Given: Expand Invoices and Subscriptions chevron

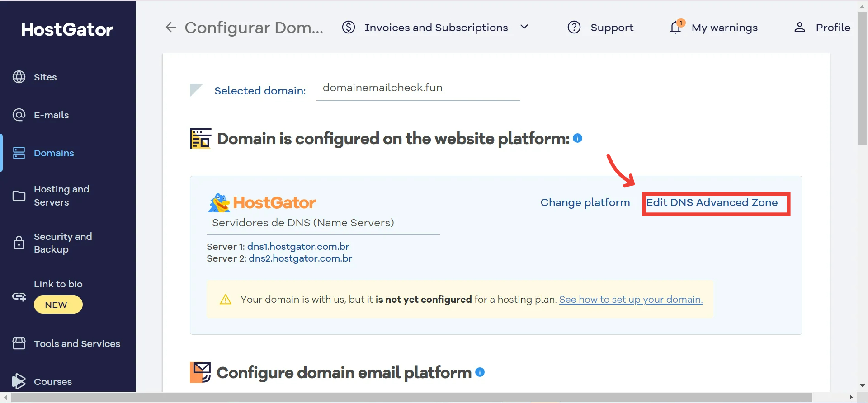Looking at the screenshot, I should click(524, 27).
